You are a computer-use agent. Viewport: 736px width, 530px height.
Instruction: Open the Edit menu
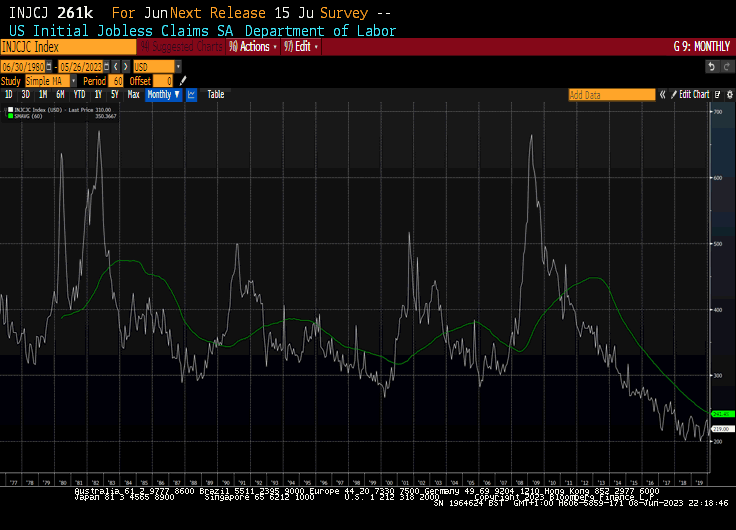pyautogui.click(x=302, y=46)
